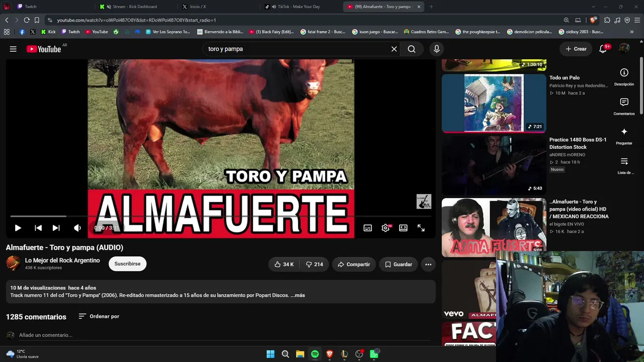Open the Windows Start menu
The width and height of the screenshot is (644, 362).
pos(270,354)
